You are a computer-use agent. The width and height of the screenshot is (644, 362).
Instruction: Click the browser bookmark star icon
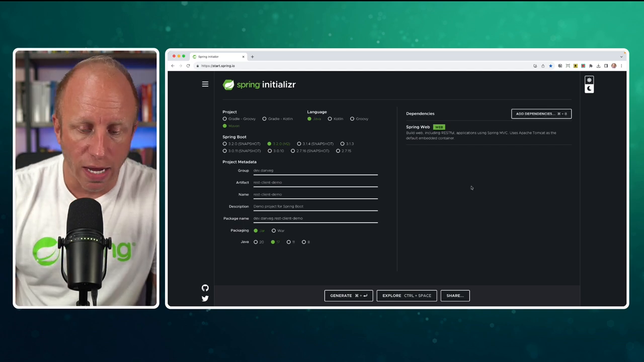(x=550, y=66)
